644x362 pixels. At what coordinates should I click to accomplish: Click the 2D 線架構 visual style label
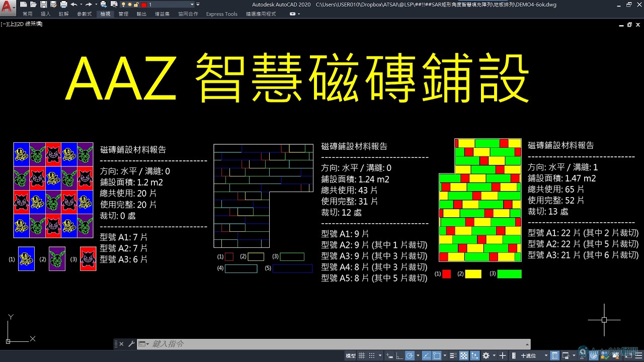(30, 24)
